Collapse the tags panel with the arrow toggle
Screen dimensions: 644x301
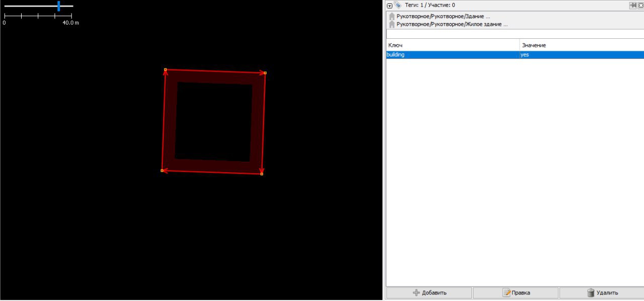[389, 6]
